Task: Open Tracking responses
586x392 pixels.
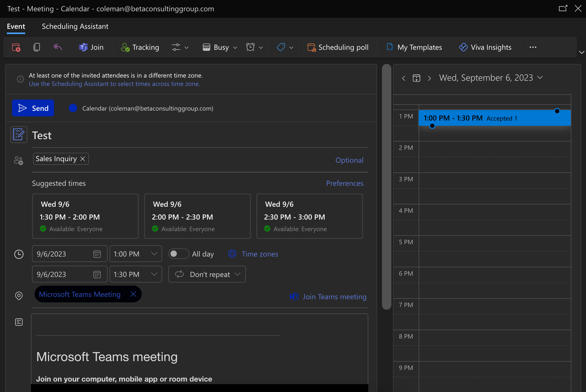Action: click(140, 47)
